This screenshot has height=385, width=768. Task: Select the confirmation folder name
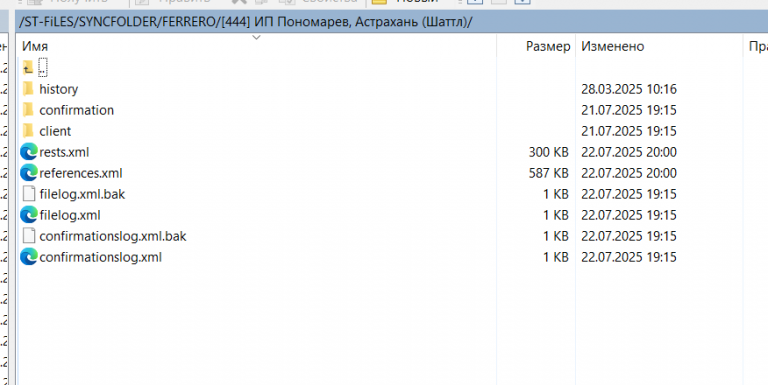click(76, 110)
